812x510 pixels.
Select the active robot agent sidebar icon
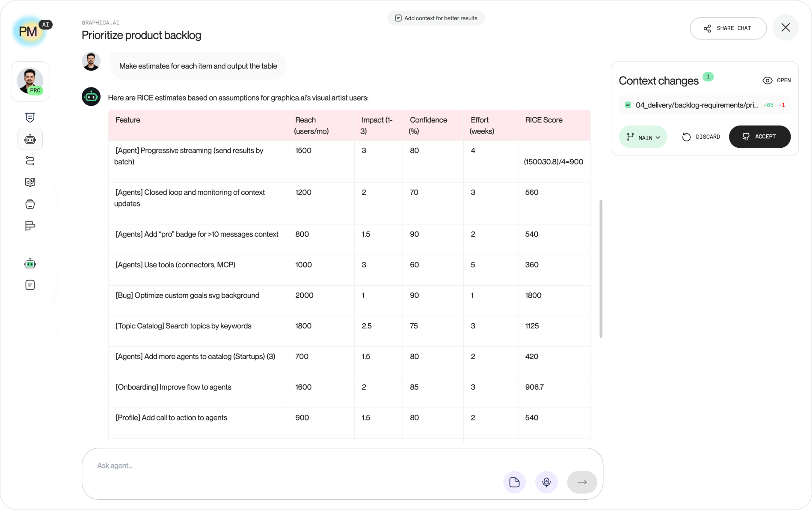coord(30,139)
